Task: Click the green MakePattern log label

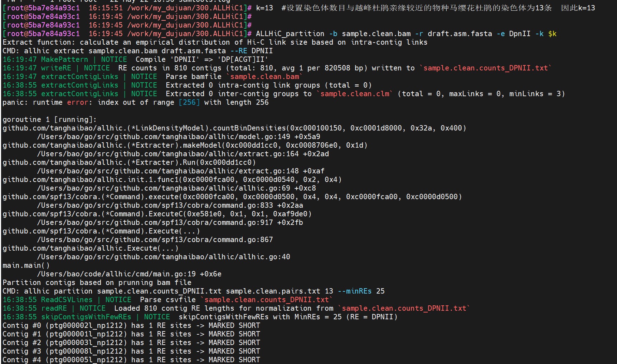Action: click(x=64, y=59)
